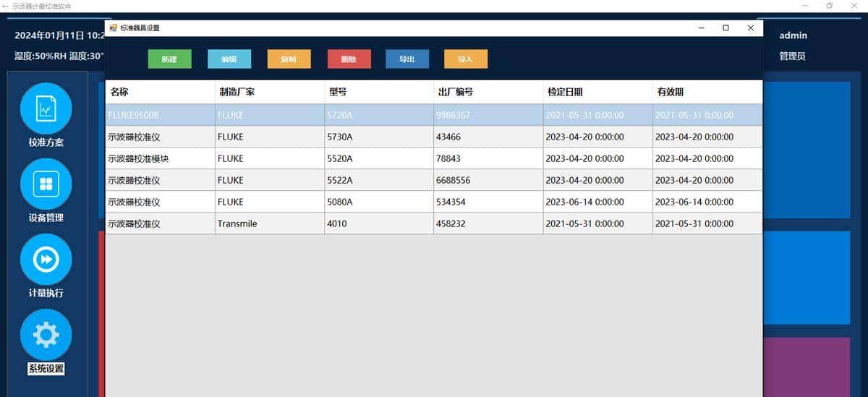
Task: Click 有效期 cell in the 4010 row
Action: pos(707,223)
